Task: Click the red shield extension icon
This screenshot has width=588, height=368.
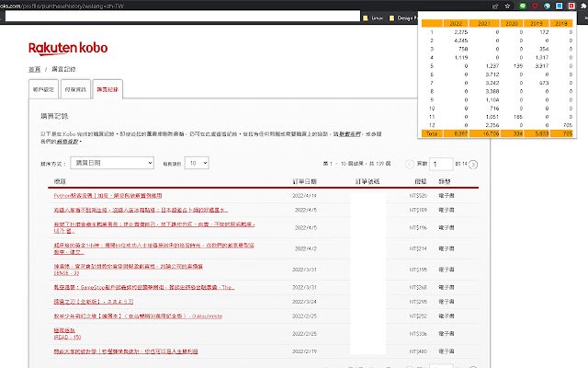Action: [535, 6]
